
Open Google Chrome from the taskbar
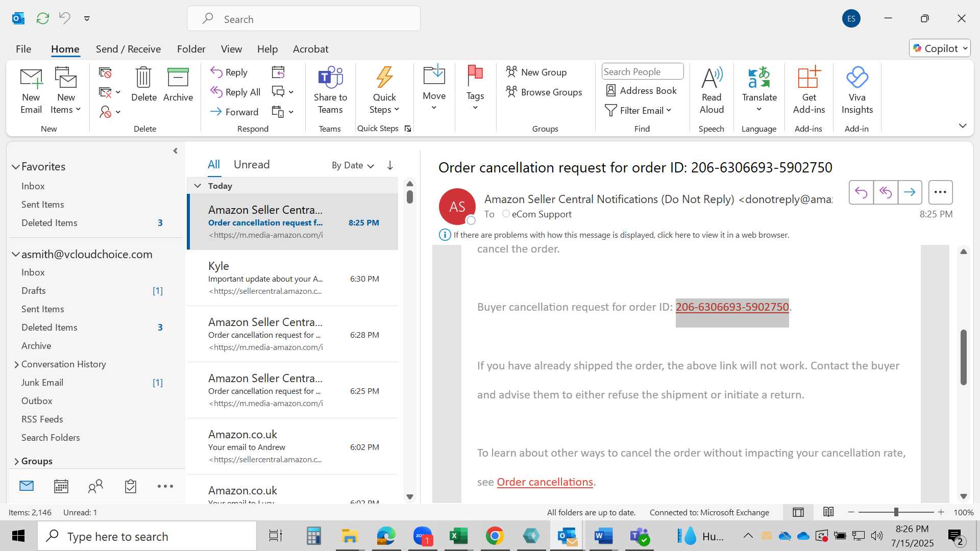click(495, 536)
